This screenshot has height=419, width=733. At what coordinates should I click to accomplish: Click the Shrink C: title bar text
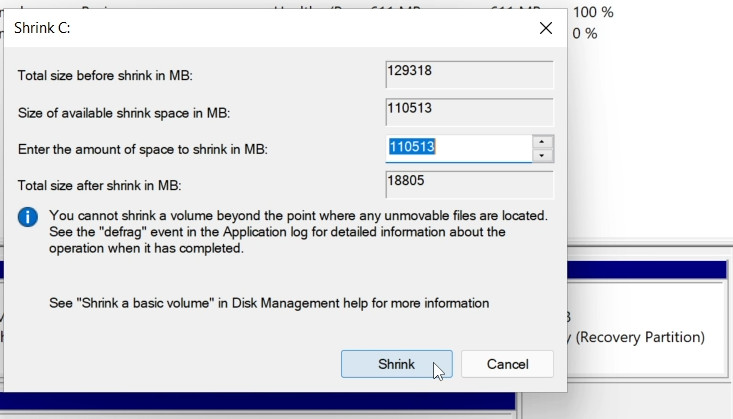pyautogui.click(x=42, y=28)
